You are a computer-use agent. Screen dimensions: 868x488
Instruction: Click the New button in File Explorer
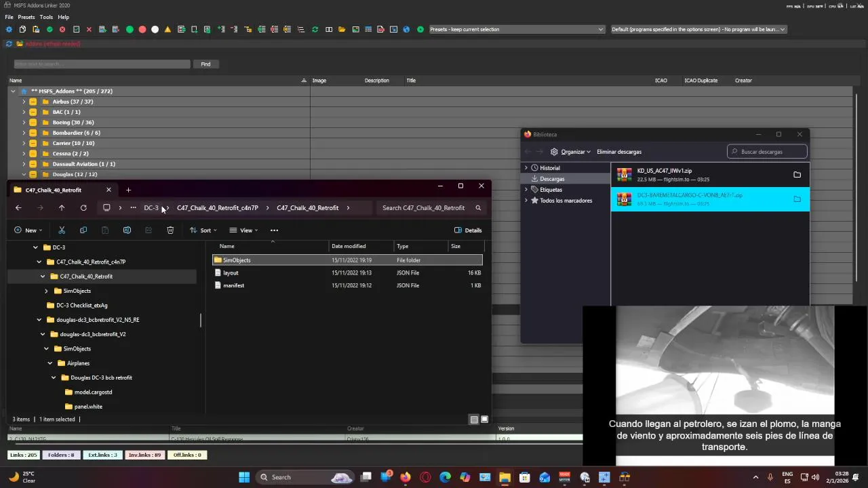point(28,230)
